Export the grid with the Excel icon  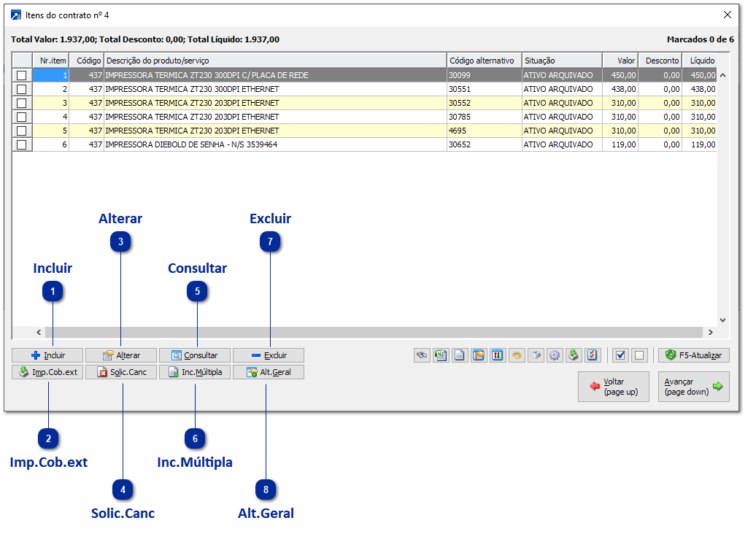click(x=441, y=355)
